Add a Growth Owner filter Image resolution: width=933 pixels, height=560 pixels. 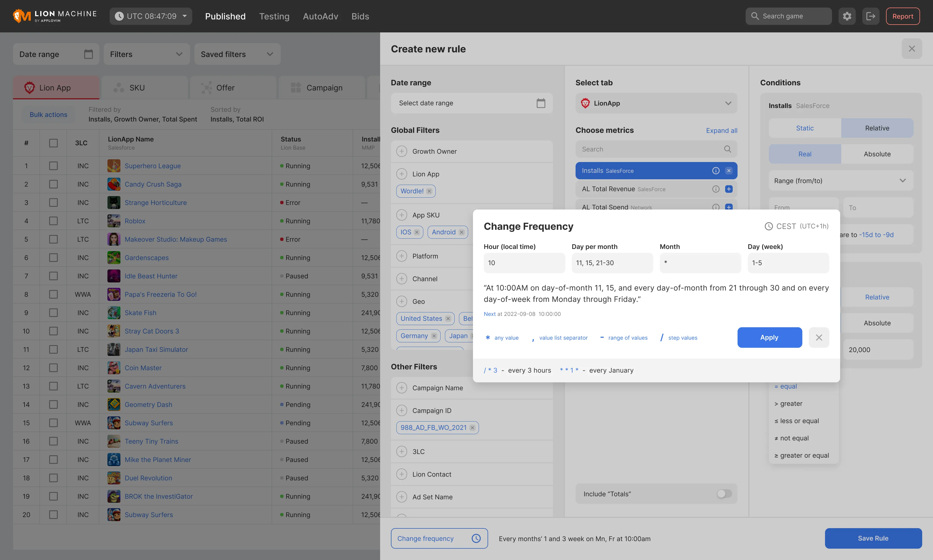[402, 151]
